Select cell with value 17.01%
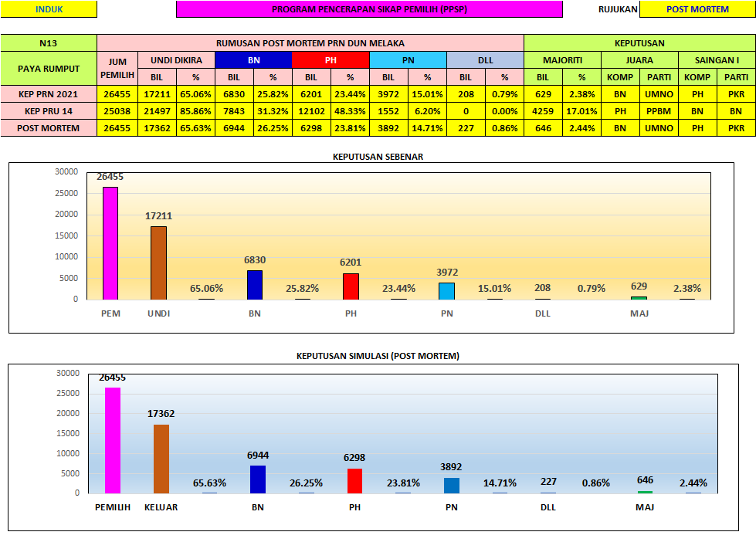 coord(581,111)
